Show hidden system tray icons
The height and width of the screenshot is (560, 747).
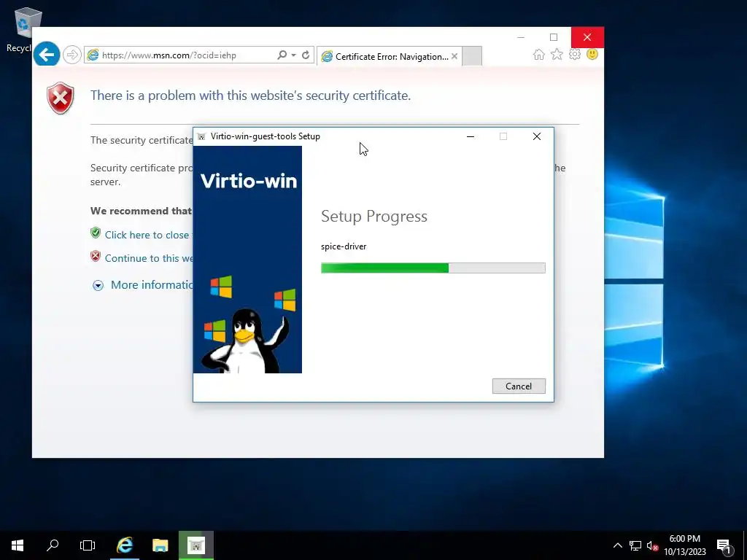[617, 545]
